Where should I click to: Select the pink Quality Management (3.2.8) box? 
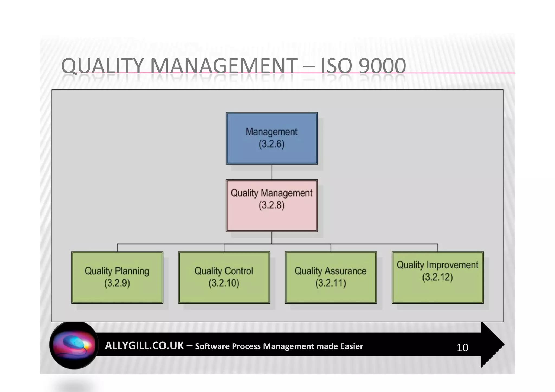coord(272,205)
